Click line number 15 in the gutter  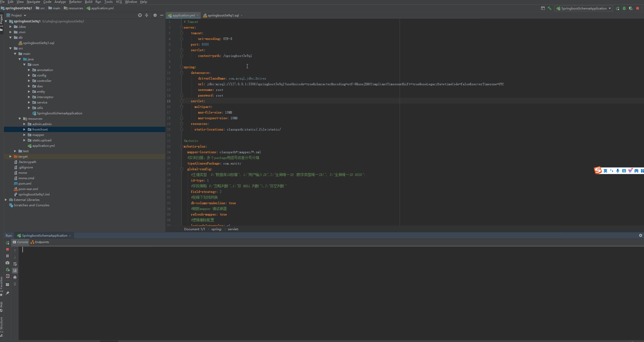(169, 101)
